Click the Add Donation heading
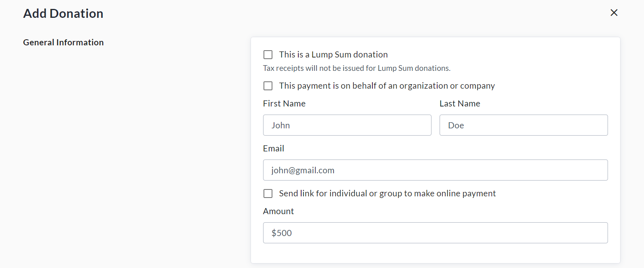644x268 pixels. point(63,13)
